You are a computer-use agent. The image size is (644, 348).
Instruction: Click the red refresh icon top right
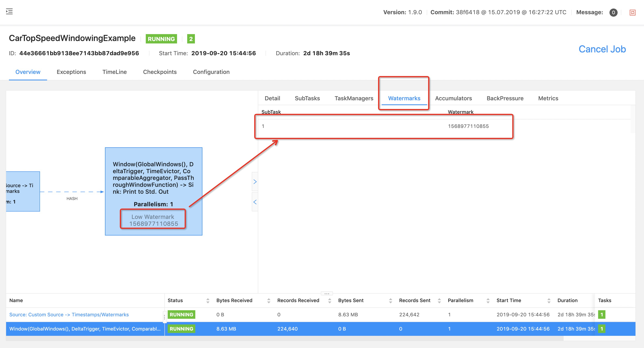[x=632, y=13]
